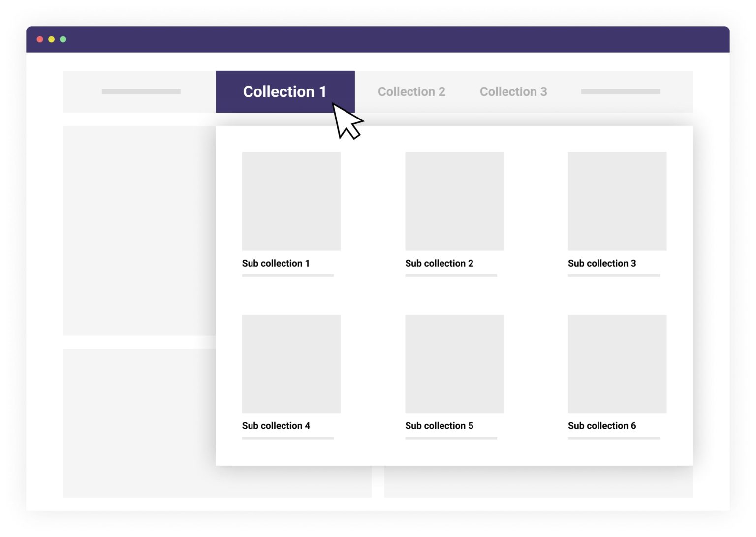Click the red window control dot

tap(40, 39)
